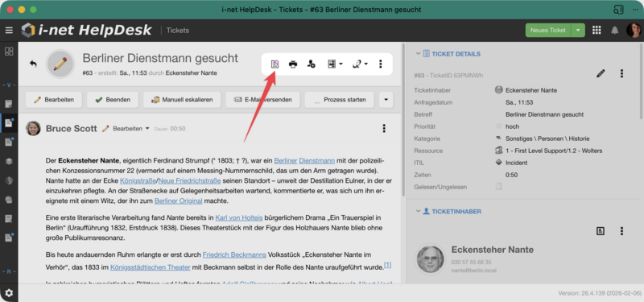Toggle the Gelesen/Ungelesen read status icon
This screenshot has height=302, width=644.
(x=498, y=187)
